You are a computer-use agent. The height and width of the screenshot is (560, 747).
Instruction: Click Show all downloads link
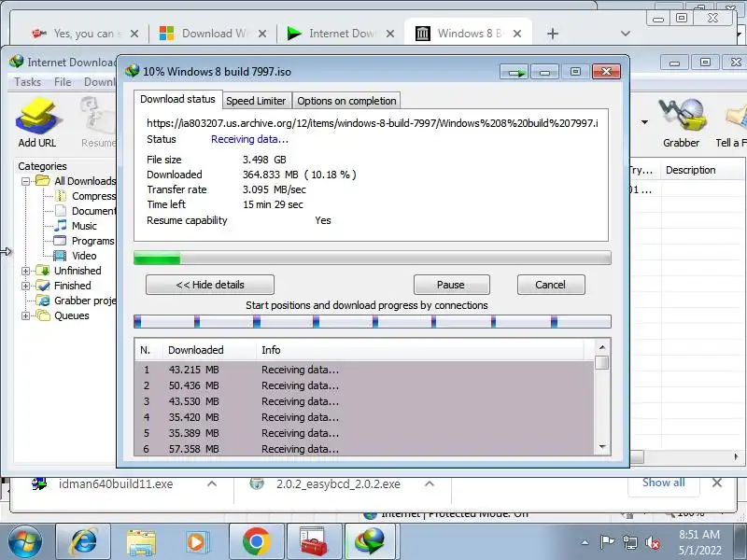coord(663,483)
